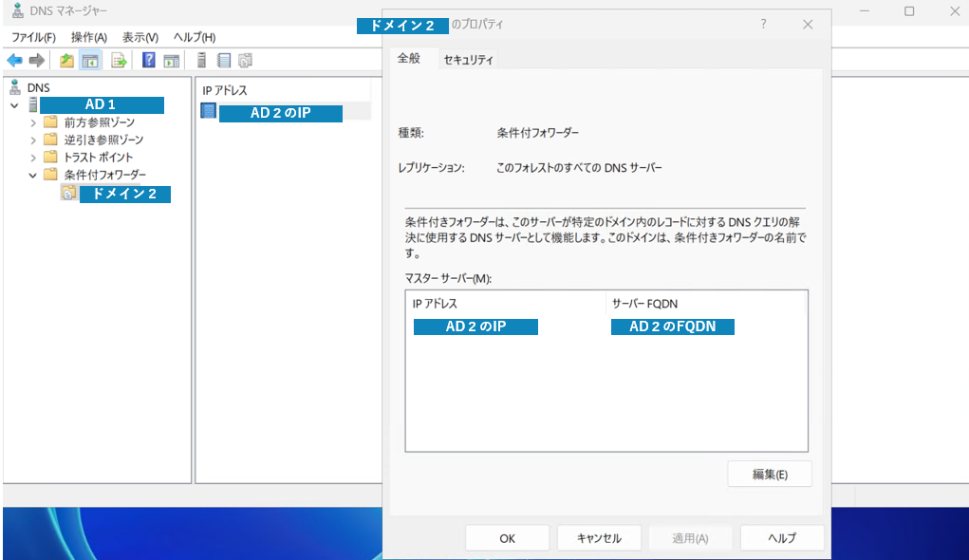Screen dimensions: 969x560
Task: Click the DNS server icon in the toolbar
Action: [200, 60]
